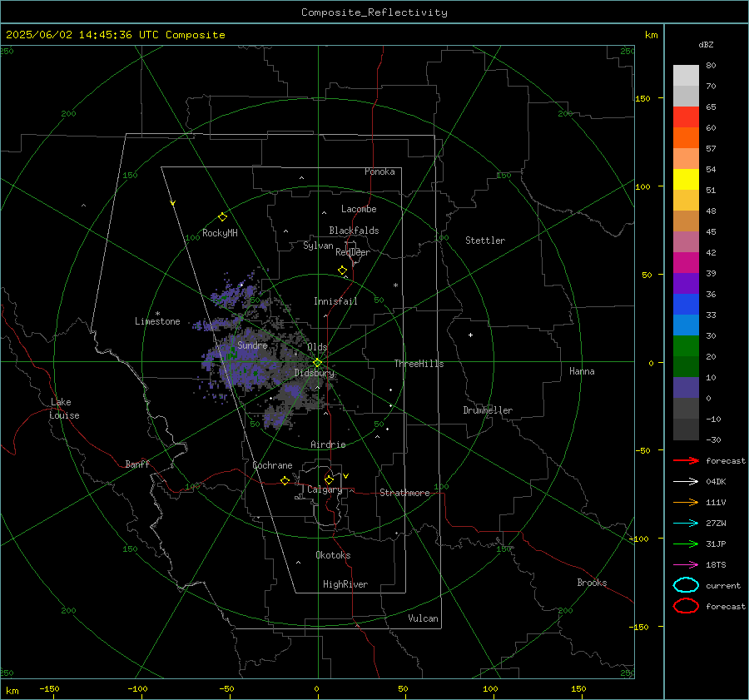Select the purple 36-39 dBZ color swatch
This screenshot has height=700, width=749.
coord(686,283)
